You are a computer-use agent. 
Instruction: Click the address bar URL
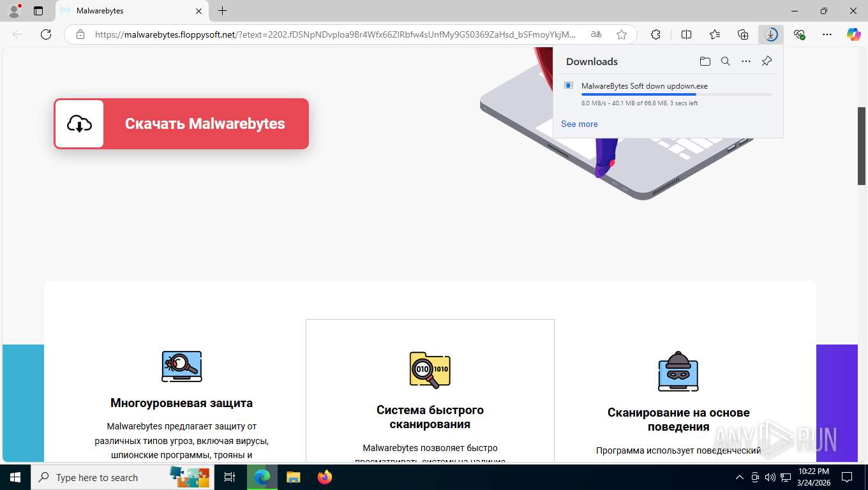pos(335,34)
